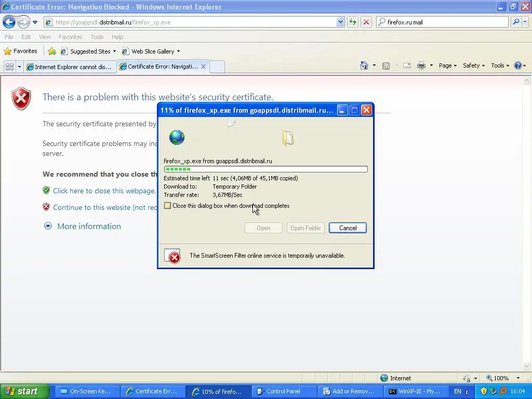Click the search magnifier button

516,22
